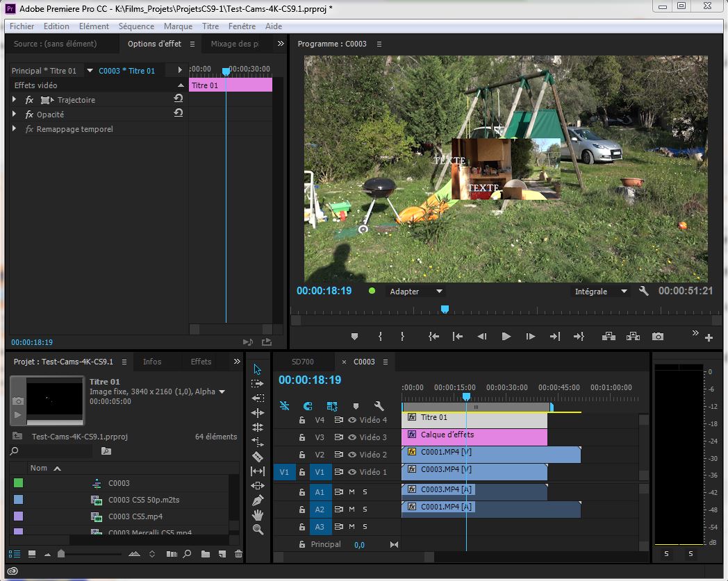Select the Pen tool in tools panel

pos(258,500)
